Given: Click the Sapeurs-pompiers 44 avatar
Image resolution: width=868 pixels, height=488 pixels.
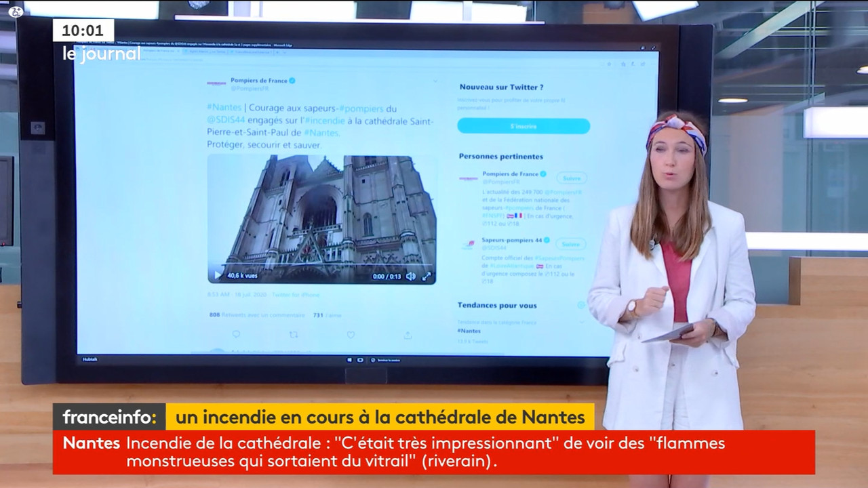Looking at the screenshot, I should (x=469, y=245).
